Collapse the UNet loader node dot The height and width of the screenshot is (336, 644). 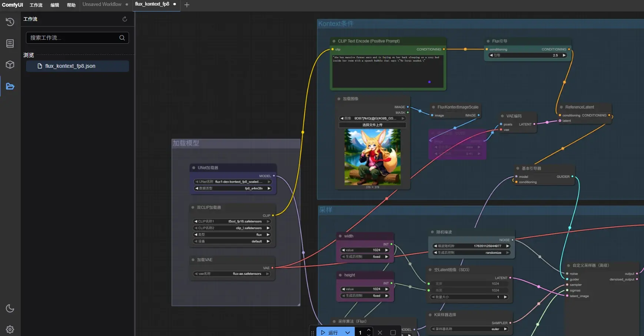click(x=194, y=168)
